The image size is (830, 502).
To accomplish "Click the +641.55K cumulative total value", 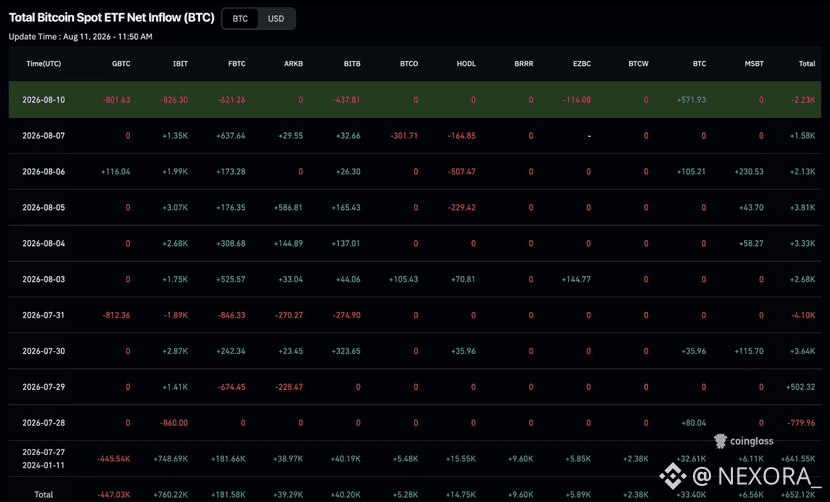I will pos(798,459).
